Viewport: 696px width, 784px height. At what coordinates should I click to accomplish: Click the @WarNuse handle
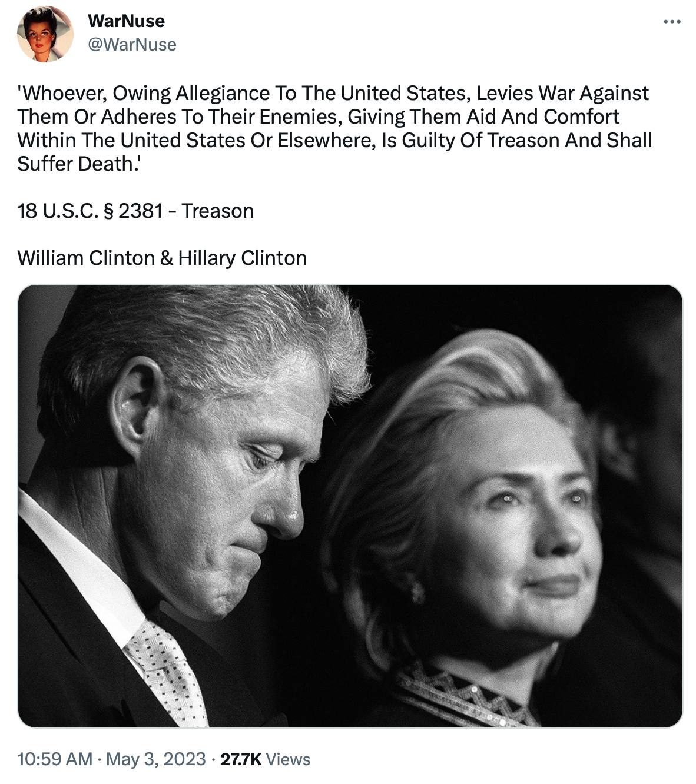pos(132,45)
